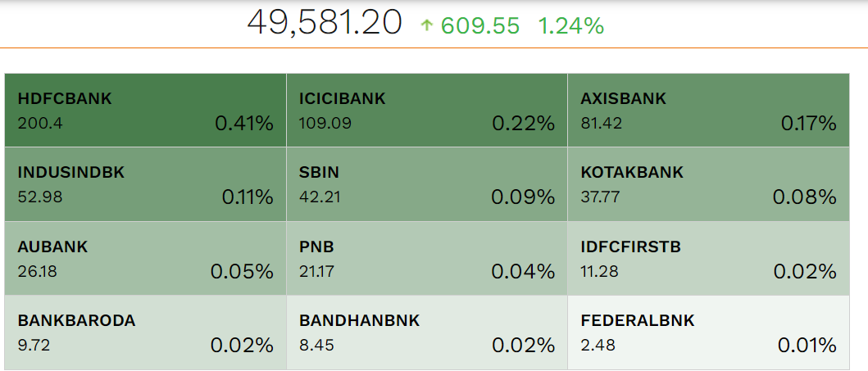Screen dimensions: 868x371
Task: Select the AXISBANK heatmap cell
Action: pyautogui.click(x=708, y=110)
